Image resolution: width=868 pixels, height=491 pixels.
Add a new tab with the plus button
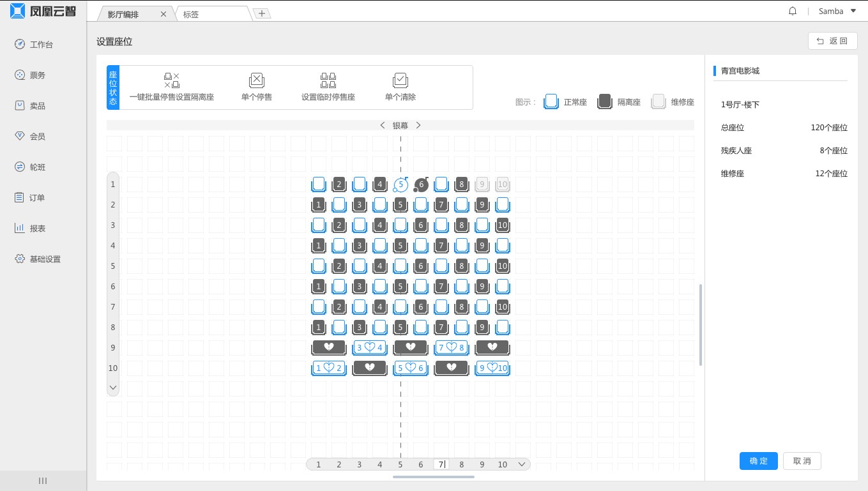[x=262, y=13]
